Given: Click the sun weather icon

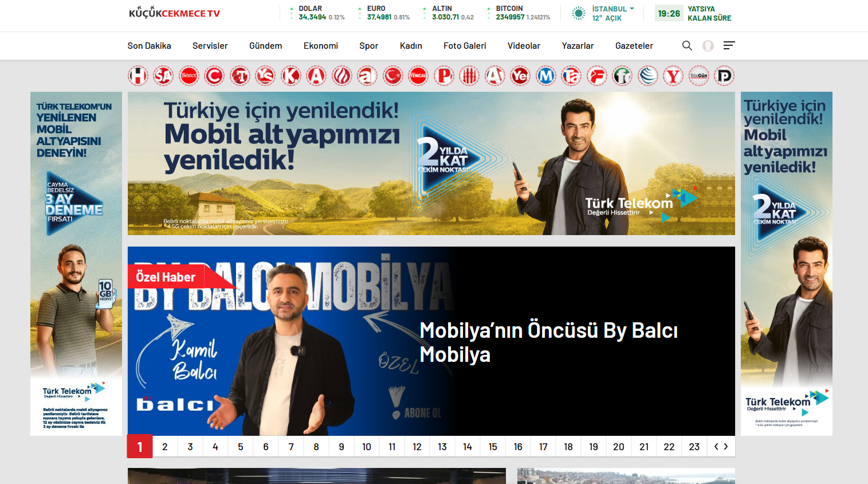Looking at the screenshot, I should [579, 13].
